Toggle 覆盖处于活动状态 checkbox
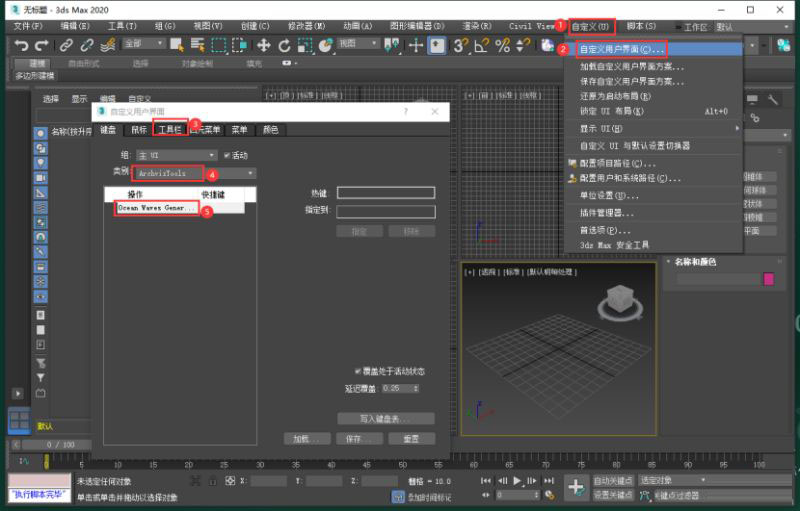Viewport: 800px width, 511px height. [358, 371]
